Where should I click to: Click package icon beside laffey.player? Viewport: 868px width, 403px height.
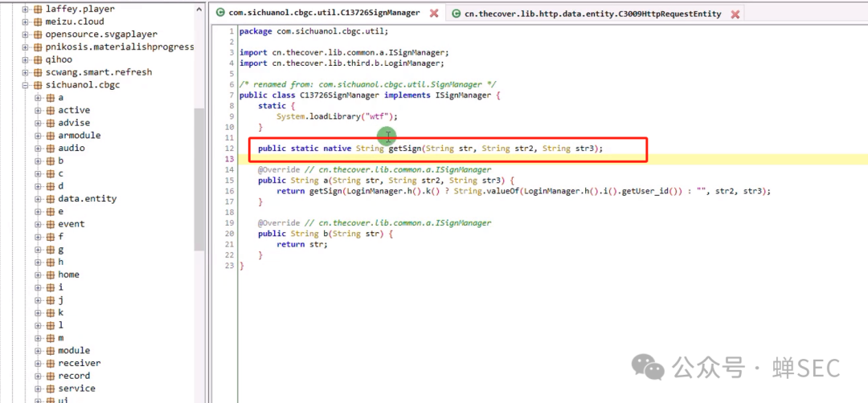pyautogui.click(x=38, y=9)
